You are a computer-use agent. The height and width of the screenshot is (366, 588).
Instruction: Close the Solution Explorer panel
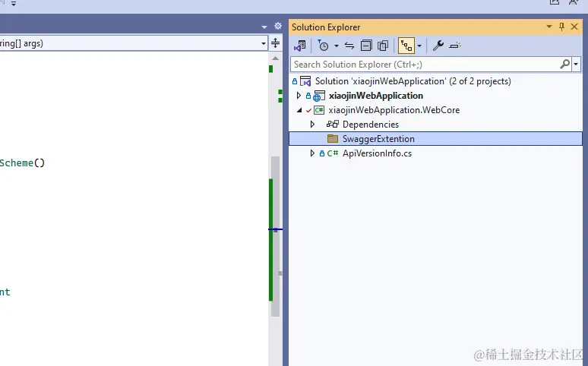point(574,27)
